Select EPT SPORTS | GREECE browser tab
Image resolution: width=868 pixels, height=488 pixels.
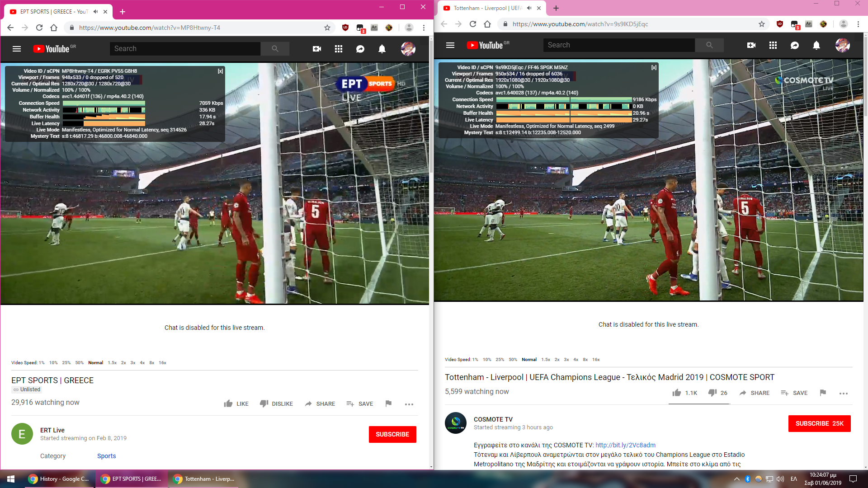coord(58,11)
